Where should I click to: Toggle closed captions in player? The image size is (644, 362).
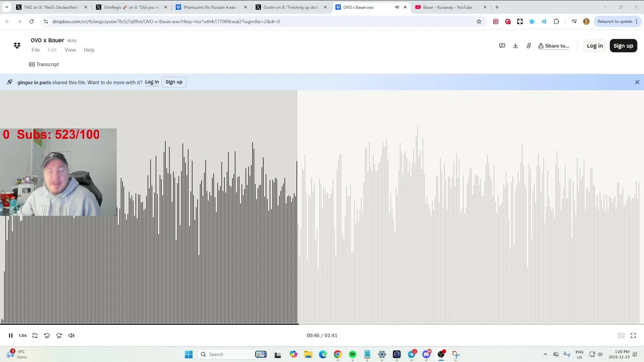tap(621, 335)
